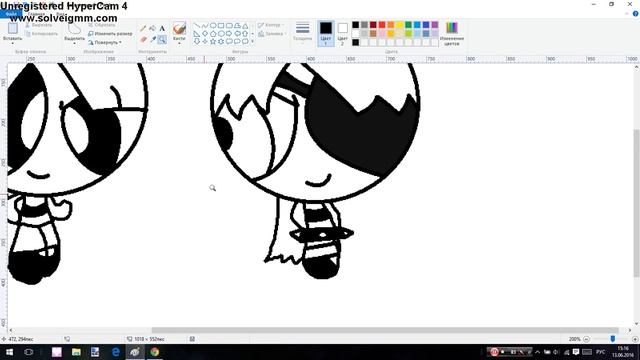Click the Paint app taskbar icon

click(x=135, y=352)
